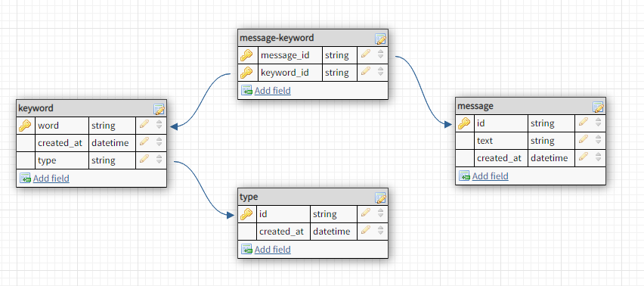Image resolution: width=644 pixels, height=286 pixels.
Task: Click string type of word field
Action: coord(103,126)
